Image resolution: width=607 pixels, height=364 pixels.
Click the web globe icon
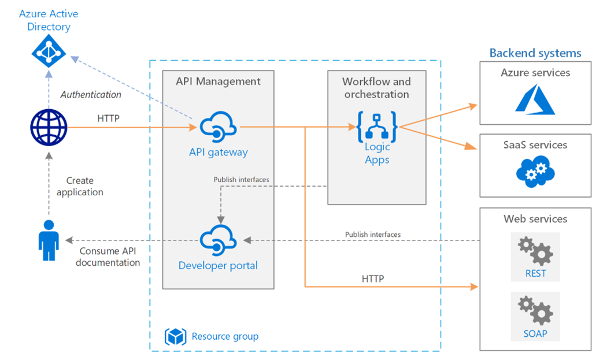click(x=49, y=128)
